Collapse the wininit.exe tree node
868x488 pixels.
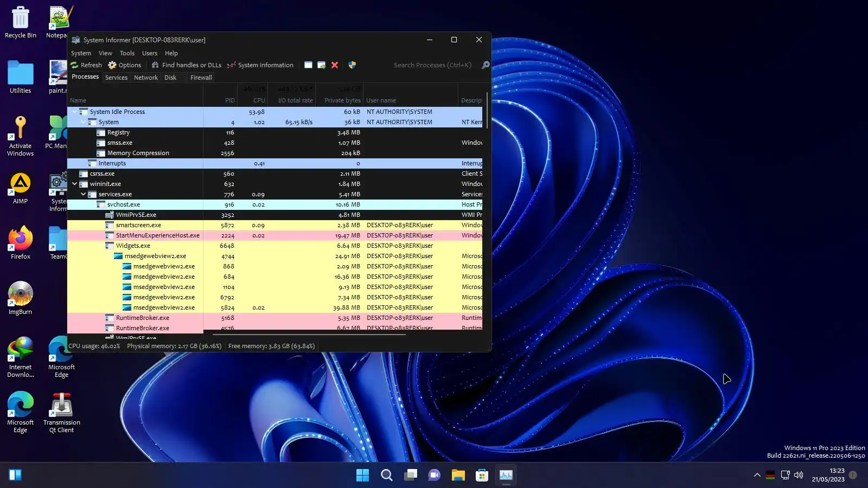(75, 184)
